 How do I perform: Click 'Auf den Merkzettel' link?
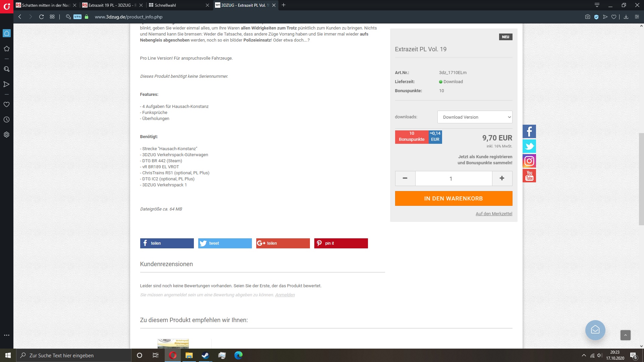tap(494, 214)
